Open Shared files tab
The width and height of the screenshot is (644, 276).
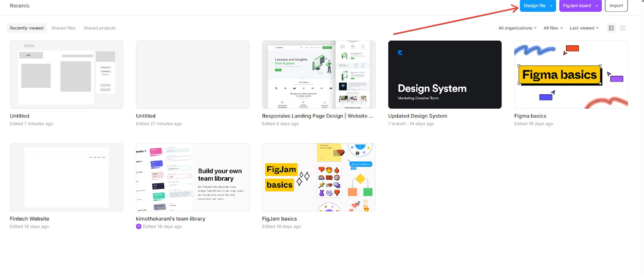(64, 28)
